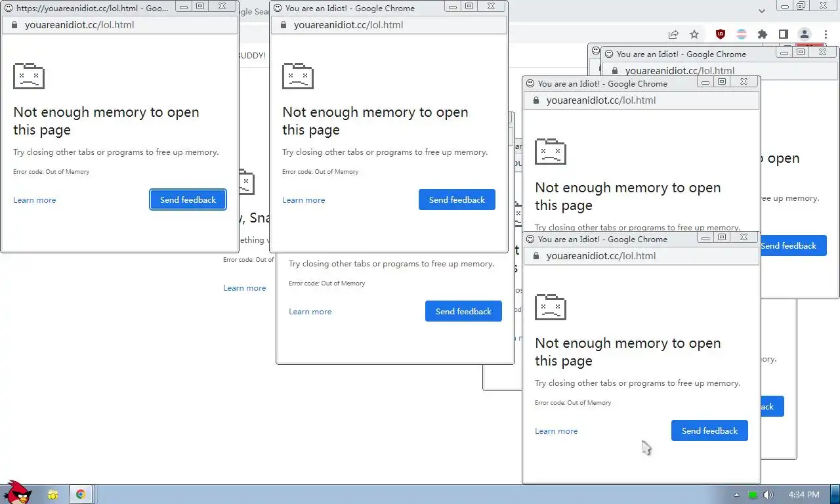Click 'Try closing other tabs' text in bottom-right popup
Viewport: 840px width, 504px height.
638,383
